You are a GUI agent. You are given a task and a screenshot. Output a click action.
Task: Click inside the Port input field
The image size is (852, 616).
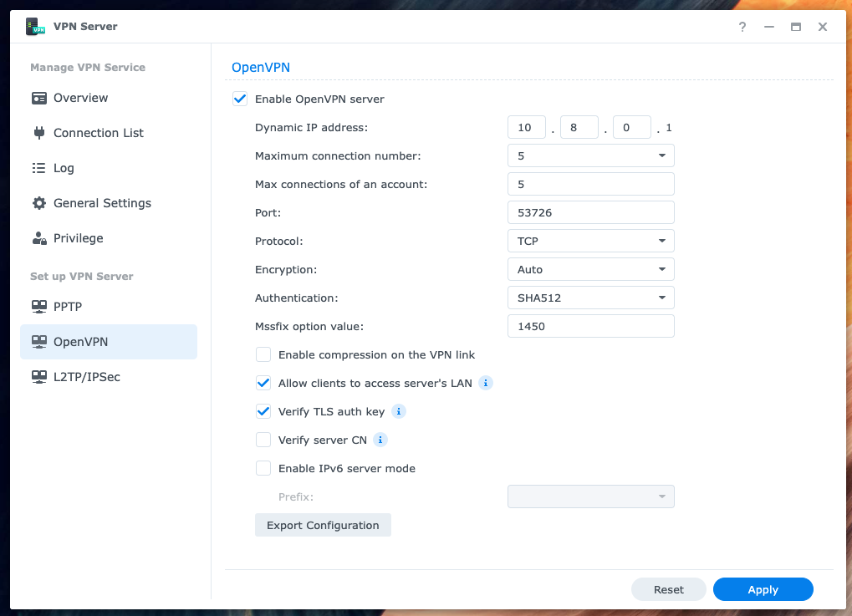tap(590, 212)
